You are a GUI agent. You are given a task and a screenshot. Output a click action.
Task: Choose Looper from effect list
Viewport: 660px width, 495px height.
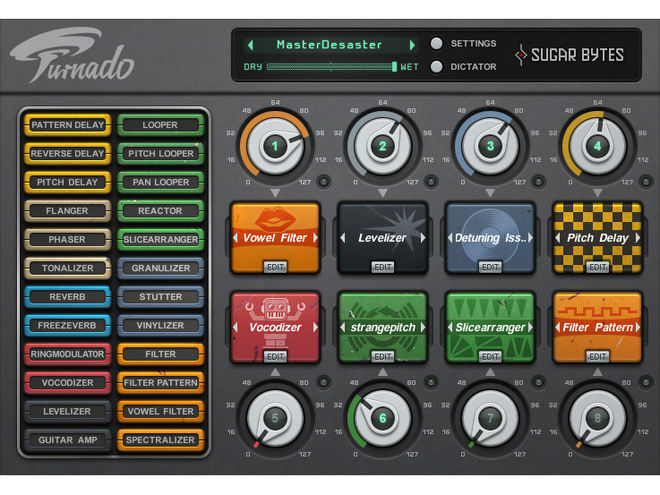(x=160, y=125)
